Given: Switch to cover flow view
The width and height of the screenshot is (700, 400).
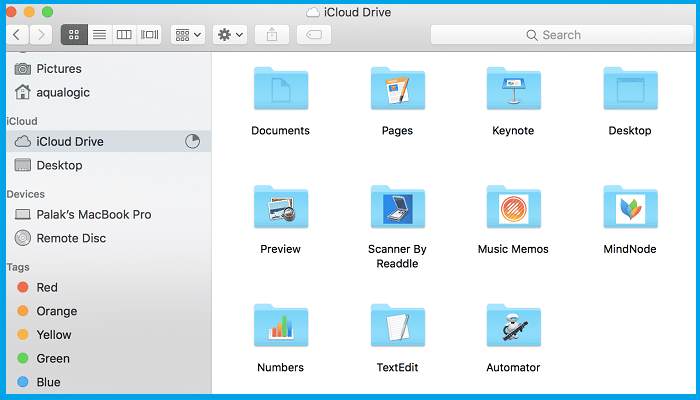Looking at the screenshot, I should (x=149, y=34).
